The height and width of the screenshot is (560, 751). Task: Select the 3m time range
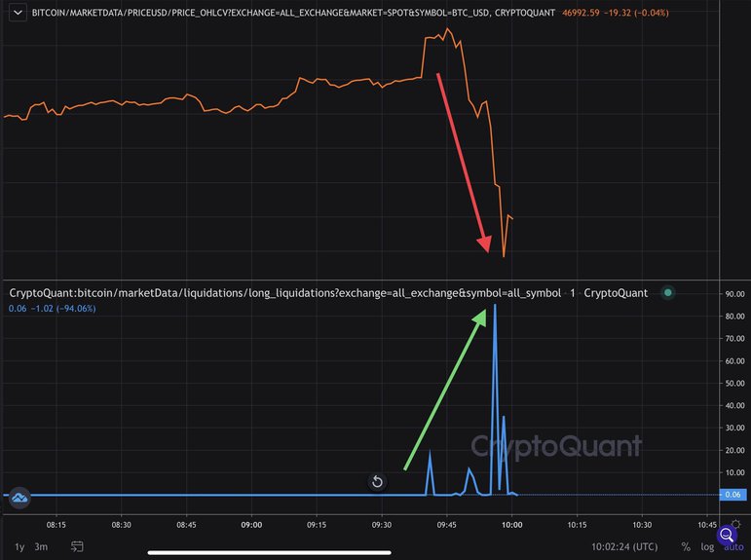click(41, 546)
